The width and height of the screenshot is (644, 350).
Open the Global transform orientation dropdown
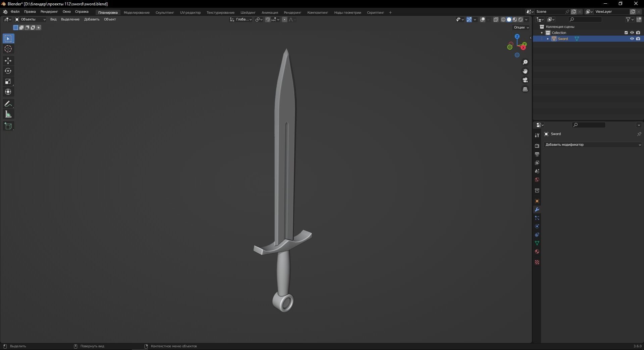(241, 19)
